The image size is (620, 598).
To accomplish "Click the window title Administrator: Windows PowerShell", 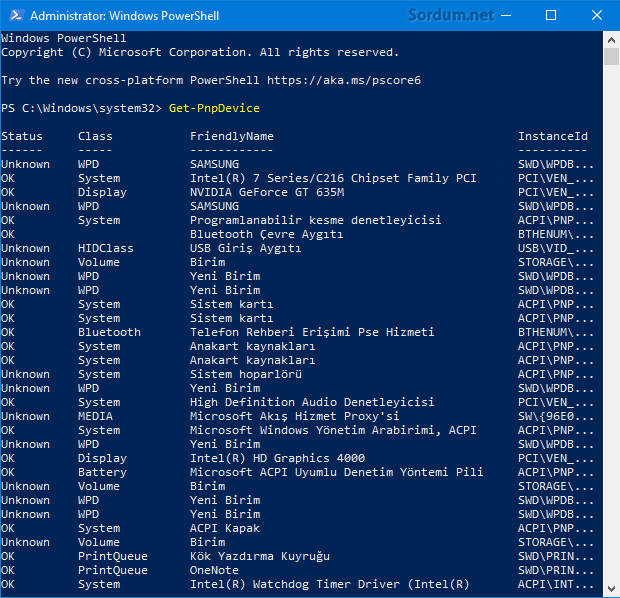I will coord(125,16).
